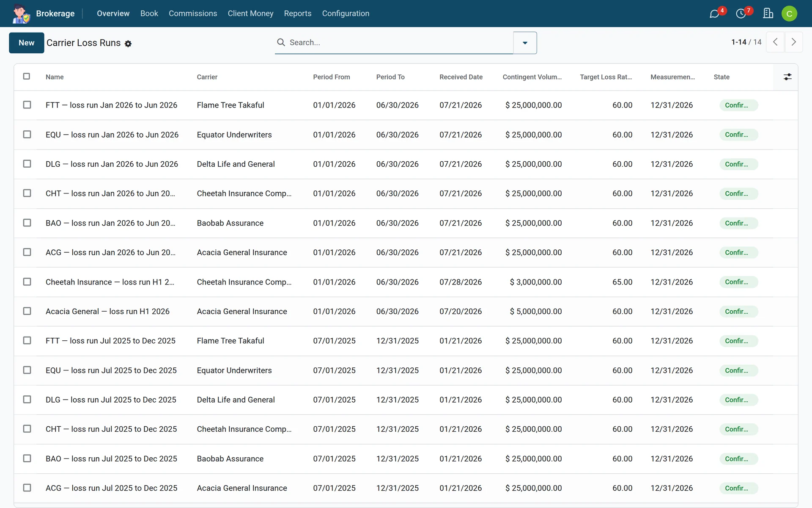Toggle the select-all header checkbox
Viewport: 812px width, 508px height.
point(27,76)
